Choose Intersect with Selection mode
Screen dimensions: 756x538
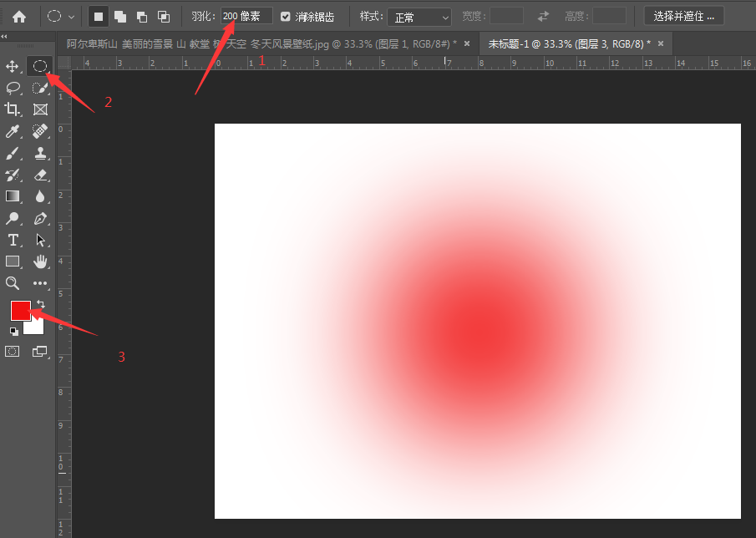pos(164,17)
